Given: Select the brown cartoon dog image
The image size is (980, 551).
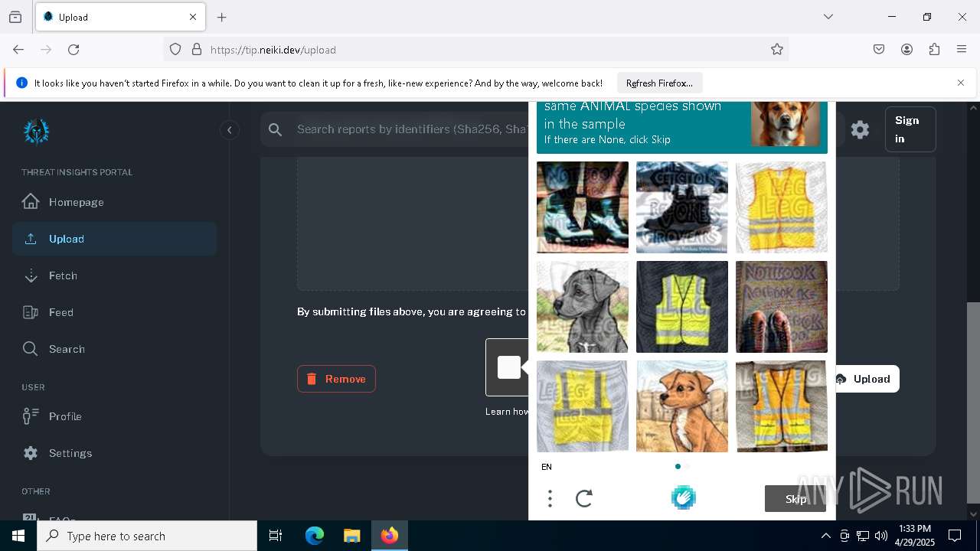Looking at the screenshot, I should point(682,406).
